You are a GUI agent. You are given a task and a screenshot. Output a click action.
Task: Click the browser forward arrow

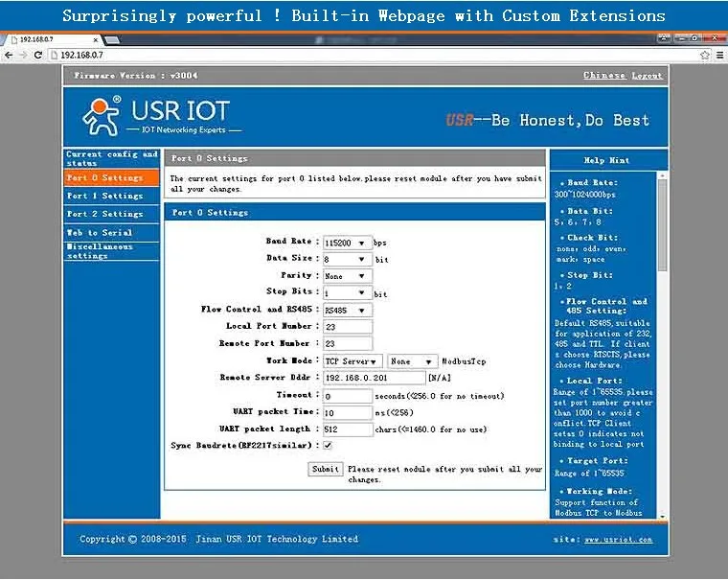pos(23,55)
